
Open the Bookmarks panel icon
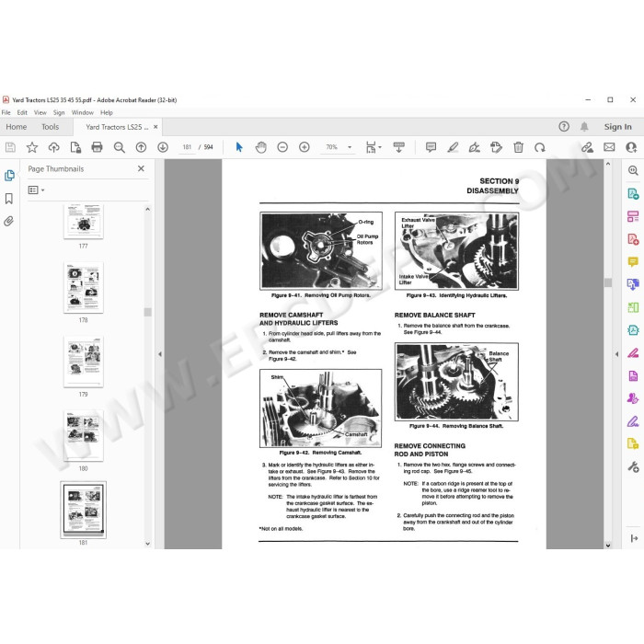(8, 199)
